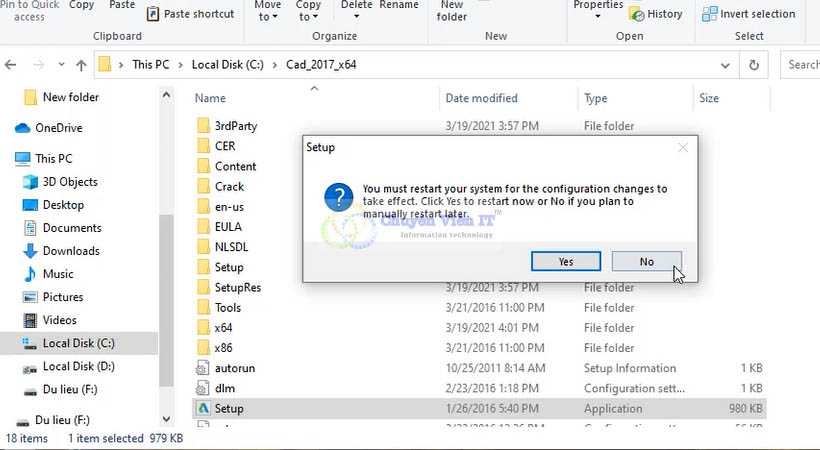This screenshot has height=450, width=820.
Task: Close the Setup dialog
Action: (x=683, y=147)
